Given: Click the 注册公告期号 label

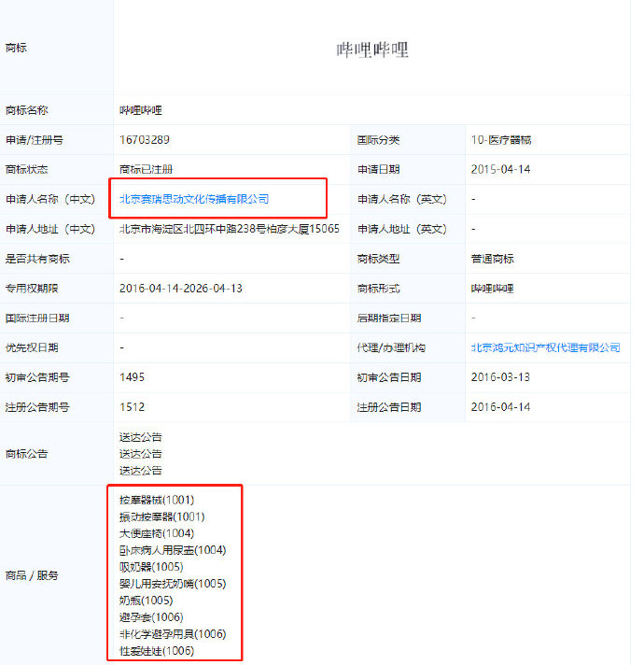Looking at the screenshot, I should tap(37, 407).
